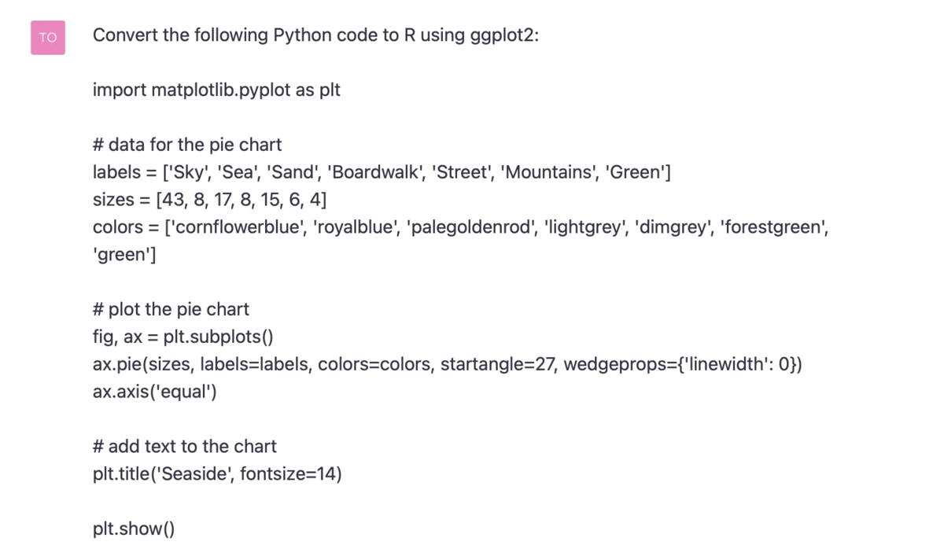944x560 pixels.
Task: Click the pink TO user avatar
Action: 48,37
